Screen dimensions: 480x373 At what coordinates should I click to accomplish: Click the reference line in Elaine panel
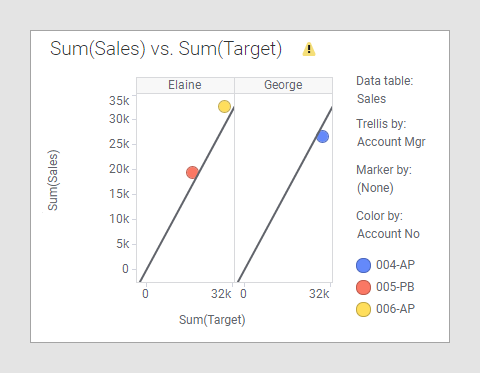coord(187,195)
